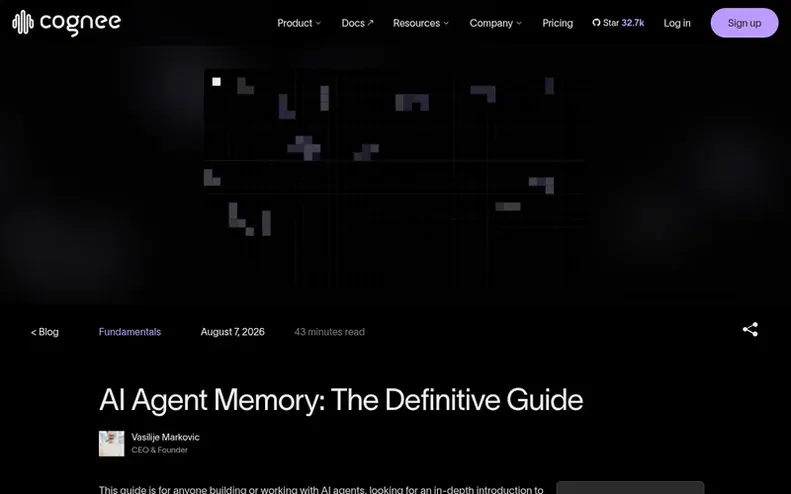Expand the Resources menu
The height and width of the screenshot is (494, 791).
[421, 23]
